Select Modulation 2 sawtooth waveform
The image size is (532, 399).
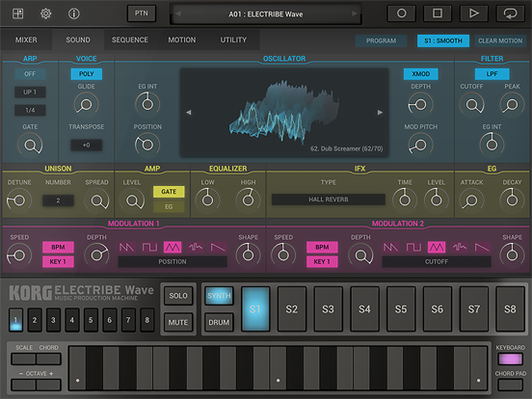pos(390,248)
